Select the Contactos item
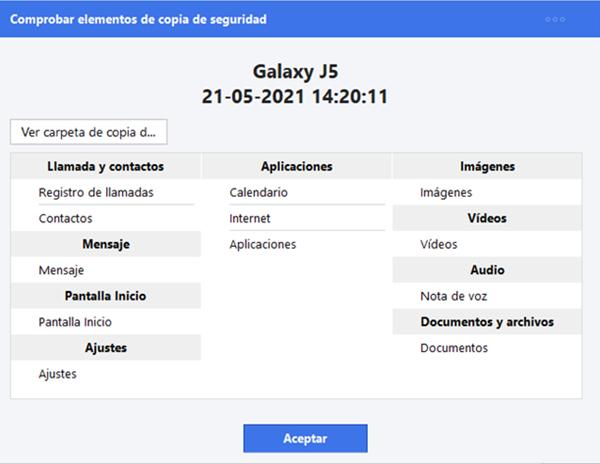 click(x=65, y=218)
